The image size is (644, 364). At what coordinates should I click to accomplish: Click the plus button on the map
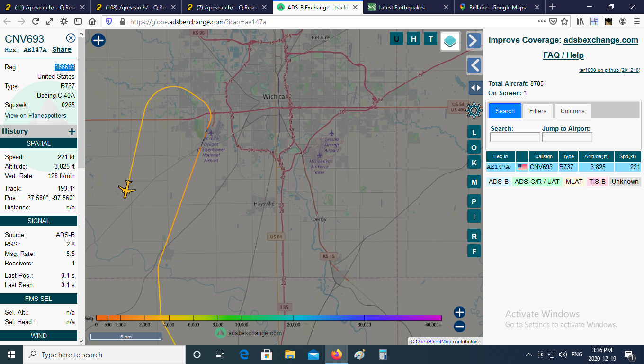pos(98,40)
